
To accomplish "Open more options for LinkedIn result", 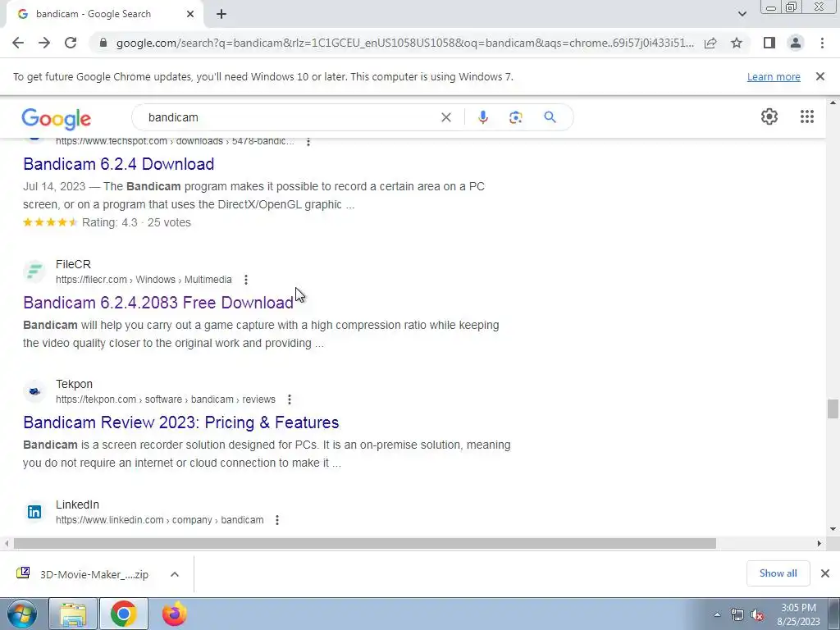I will pos(277,520).
